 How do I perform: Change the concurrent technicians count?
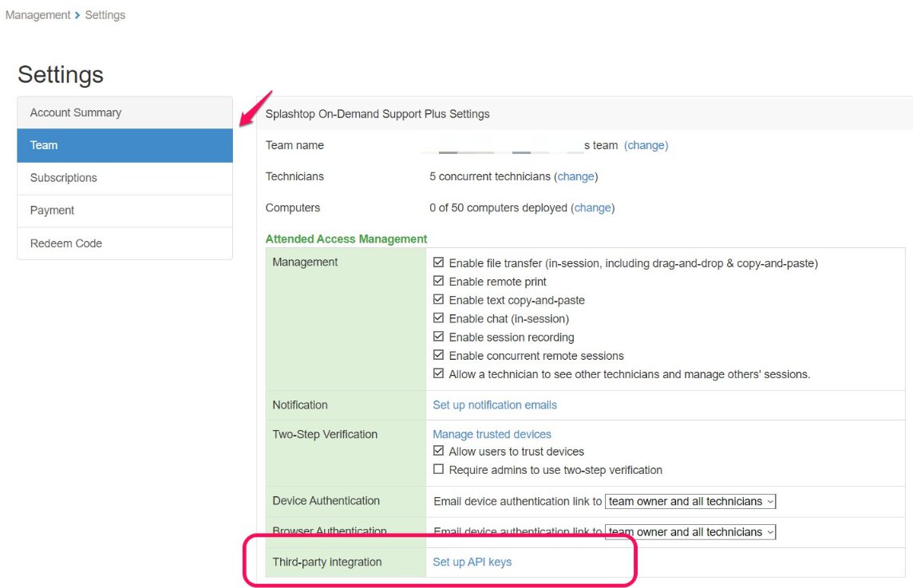pyautogui.click(x=576, y=176)
